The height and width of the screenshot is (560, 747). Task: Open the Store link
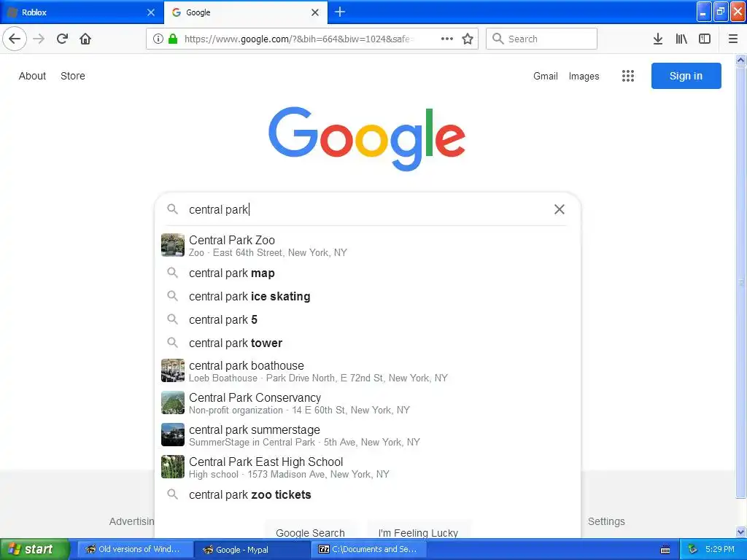73,76
